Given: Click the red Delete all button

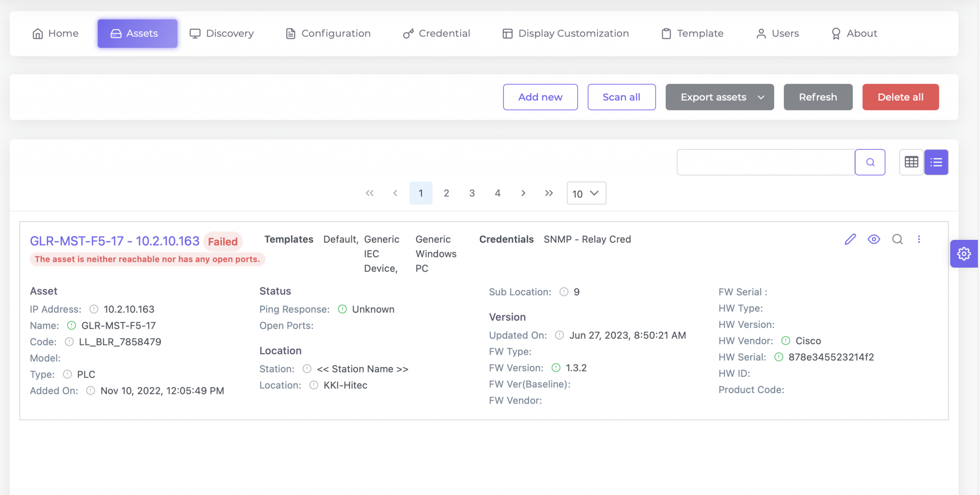Looking at the screenshot, I should 900,97.
